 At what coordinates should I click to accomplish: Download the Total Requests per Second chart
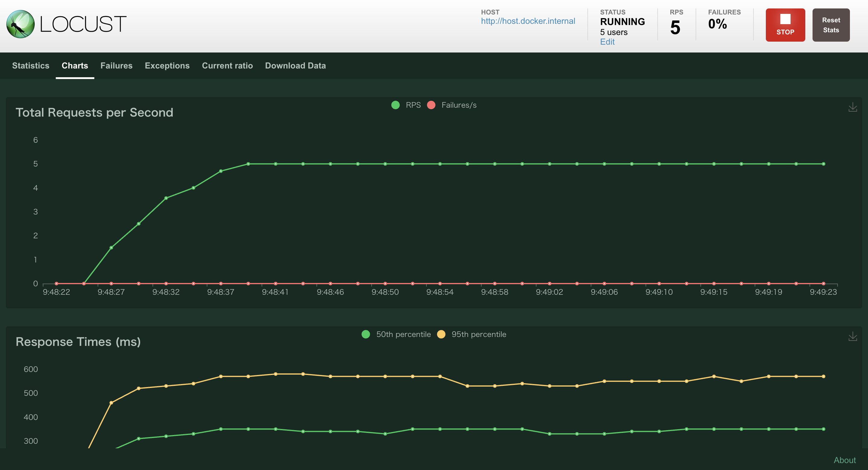pyautogui.click(x=853, y=107)
